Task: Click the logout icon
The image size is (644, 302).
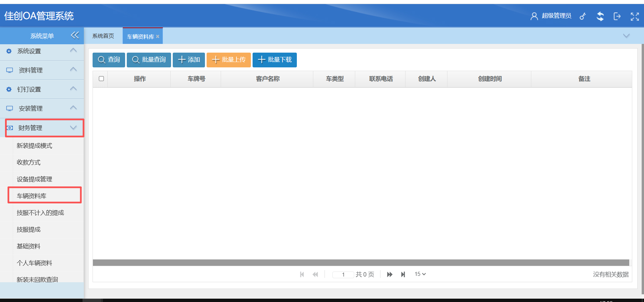Action: 617,16
